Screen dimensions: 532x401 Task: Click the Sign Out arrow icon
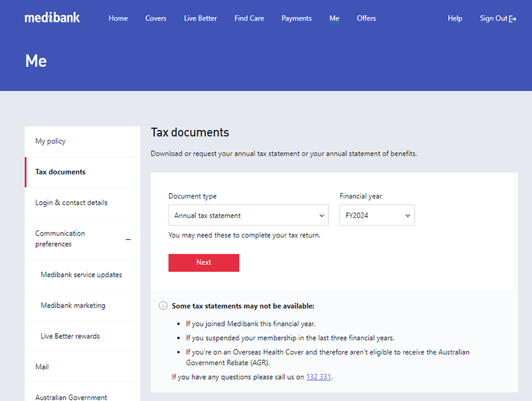513,19
